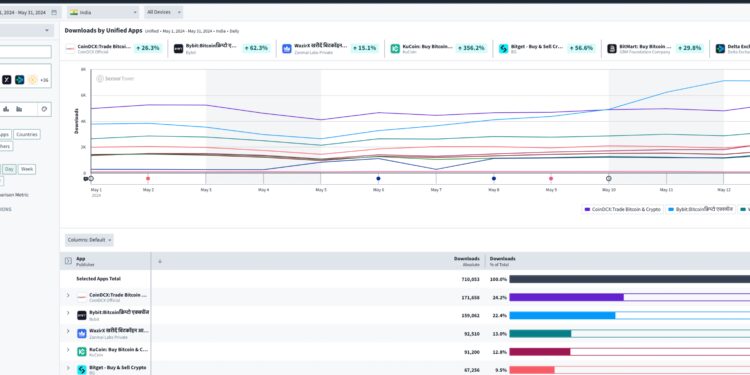
Task: Select the yellow coin app icon in sidebar
Action: pyautogui.click(x=33, y=80)
